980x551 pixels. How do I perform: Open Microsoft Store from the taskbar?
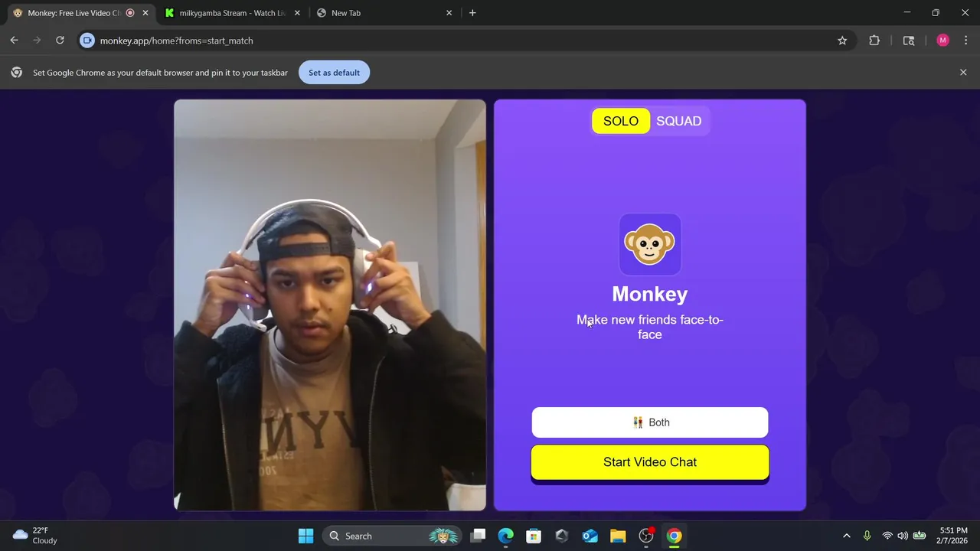click(x=534, y=536)
